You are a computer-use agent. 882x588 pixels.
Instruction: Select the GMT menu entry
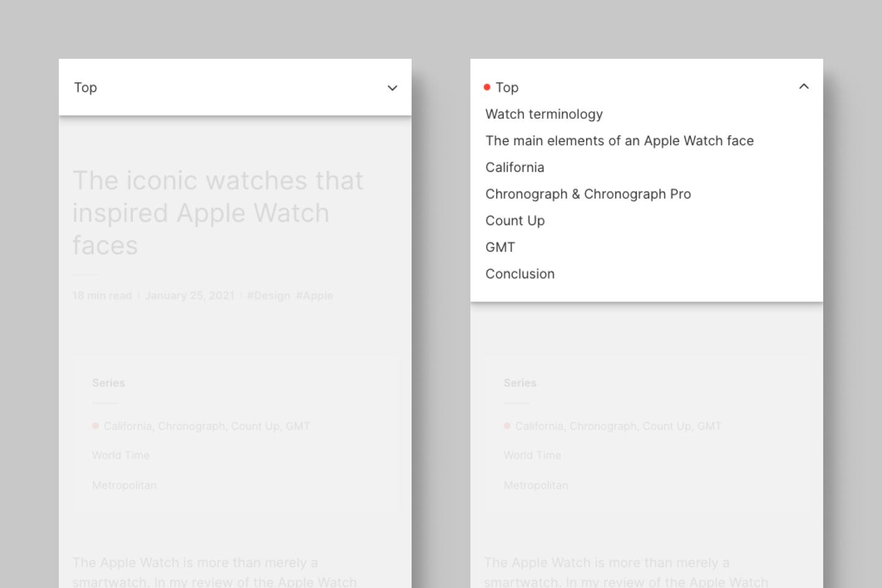[500, 247]
